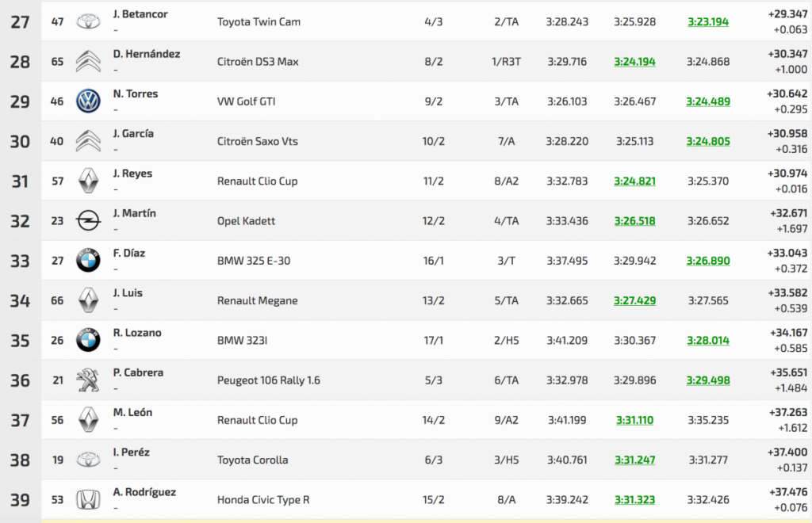Screen dimensions: 812x523
Task: Open the 3:31.110 time of M. León
Action: [634, 420]
